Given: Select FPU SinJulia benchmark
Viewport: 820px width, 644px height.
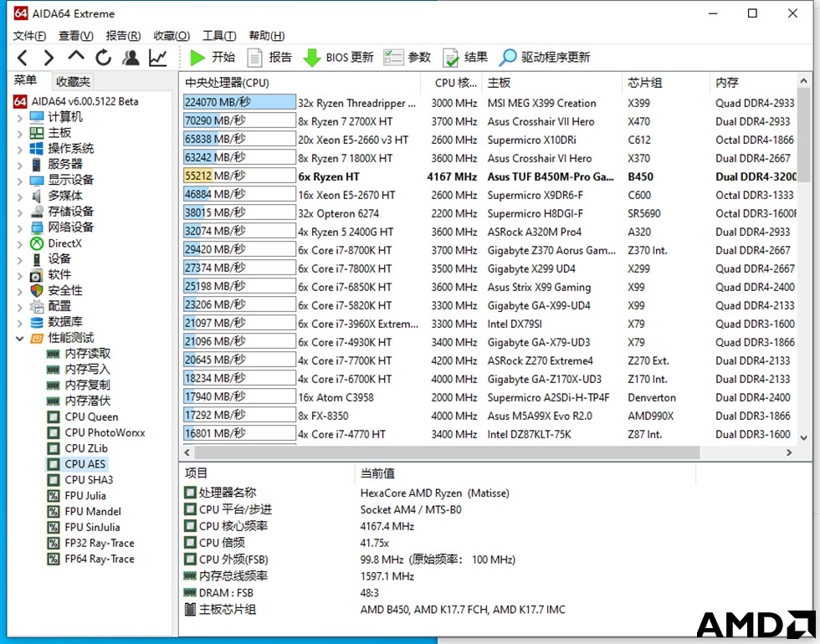Looking at the screenshot, I should pos(92,527).
